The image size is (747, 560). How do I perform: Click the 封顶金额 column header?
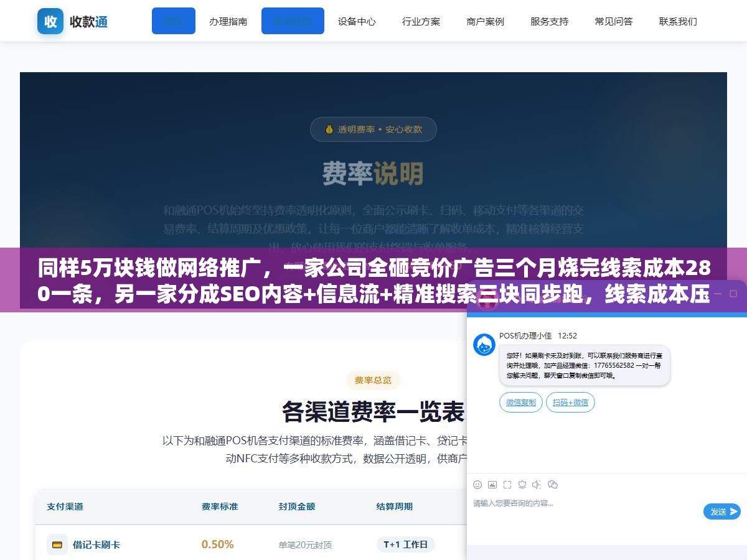click(297, 506)
